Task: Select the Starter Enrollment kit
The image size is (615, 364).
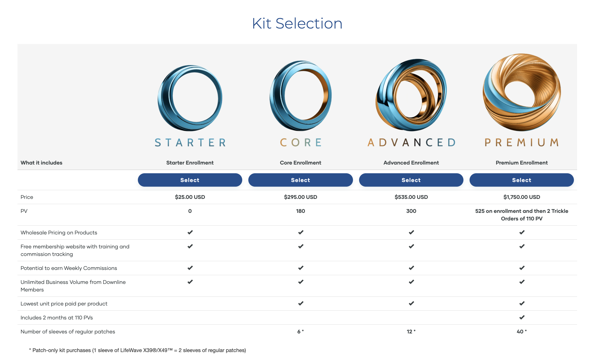Action: click(x=190, y=180)
